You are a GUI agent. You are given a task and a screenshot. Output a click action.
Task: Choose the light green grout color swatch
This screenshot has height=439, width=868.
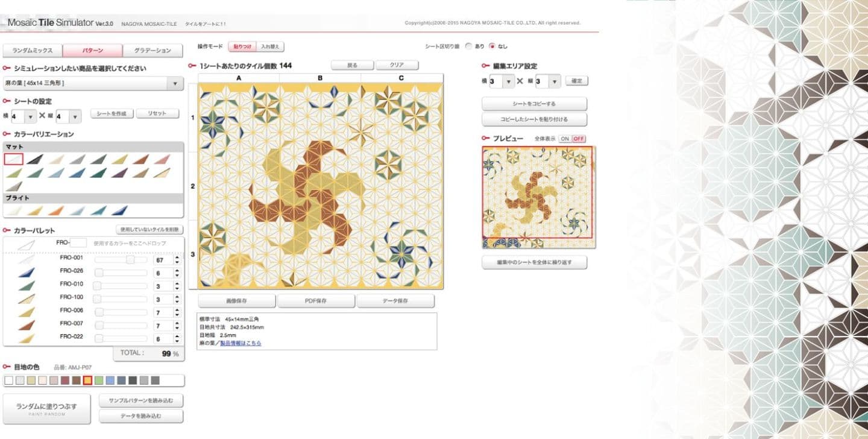pos(99,381)
